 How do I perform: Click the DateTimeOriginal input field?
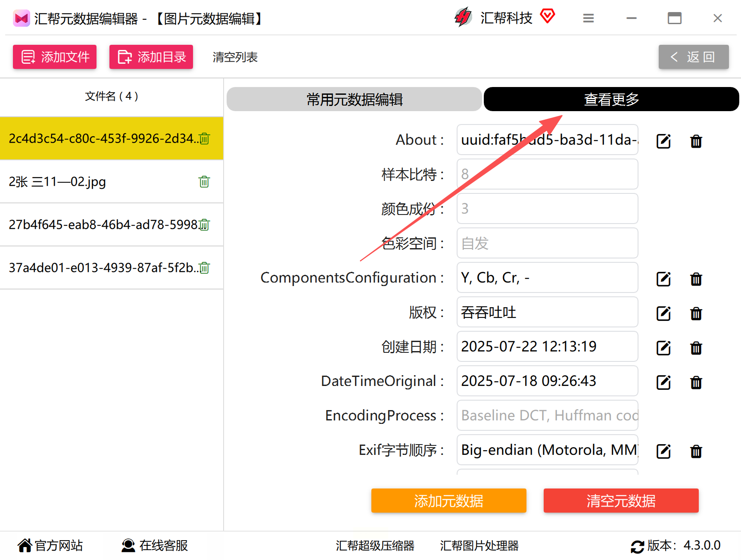548,381
